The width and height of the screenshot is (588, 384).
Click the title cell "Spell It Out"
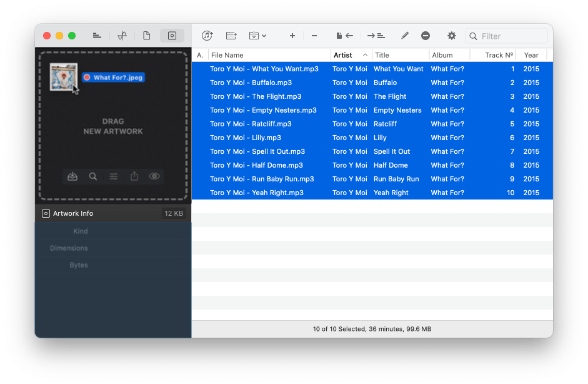tap(392, 151)
